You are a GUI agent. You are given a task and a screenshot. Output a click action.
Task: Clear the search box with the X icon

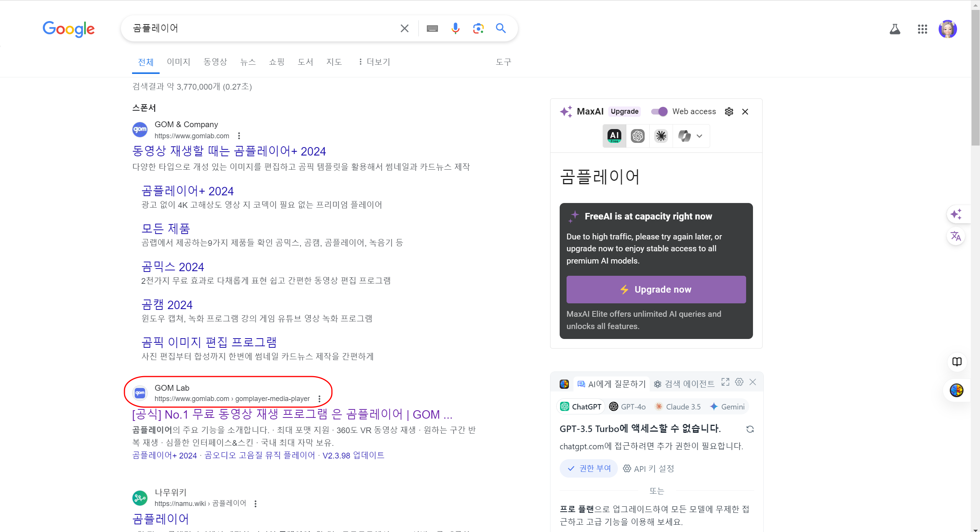[404, 28]
